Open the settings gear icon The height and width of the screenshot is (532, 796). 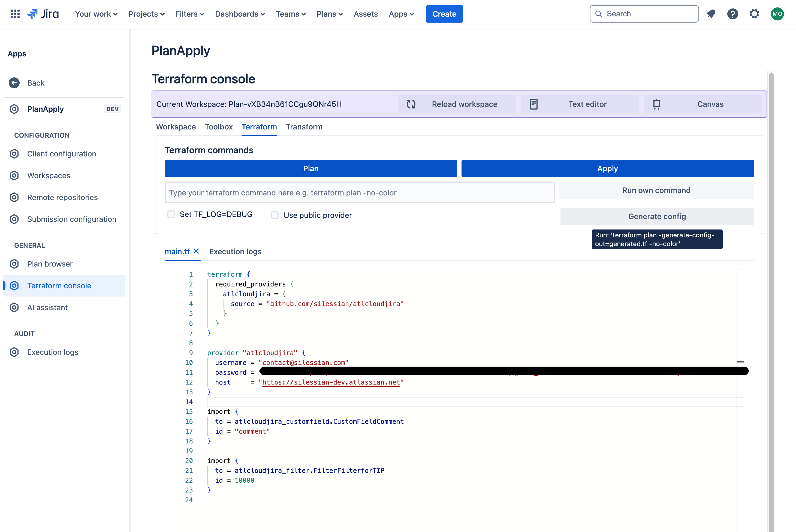(x=754, y=14)
